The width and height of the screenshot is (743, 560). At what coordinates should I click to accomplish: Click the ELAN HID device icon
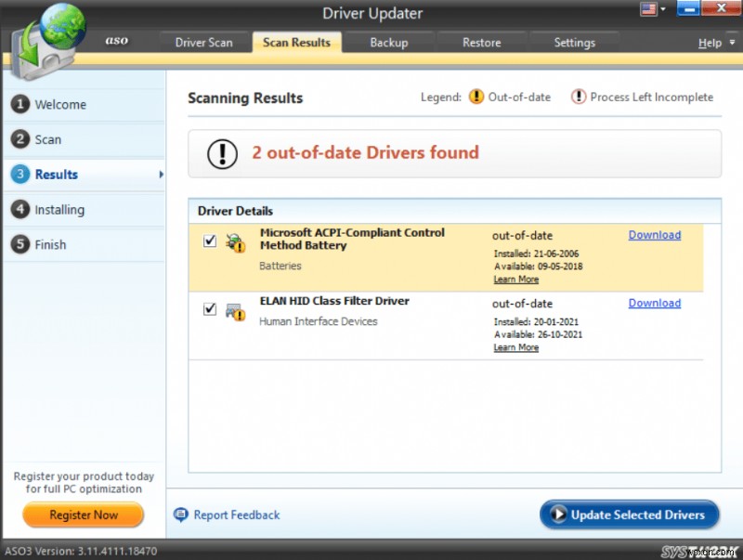(x=235, y=312)
